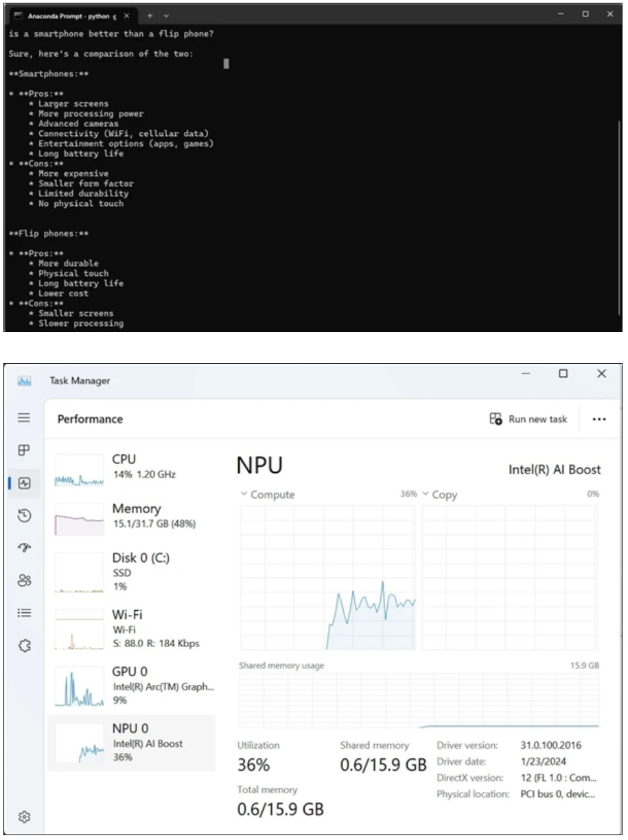
Task: Select NPU 0 in the performance sidebar
Action: point(132,742)
